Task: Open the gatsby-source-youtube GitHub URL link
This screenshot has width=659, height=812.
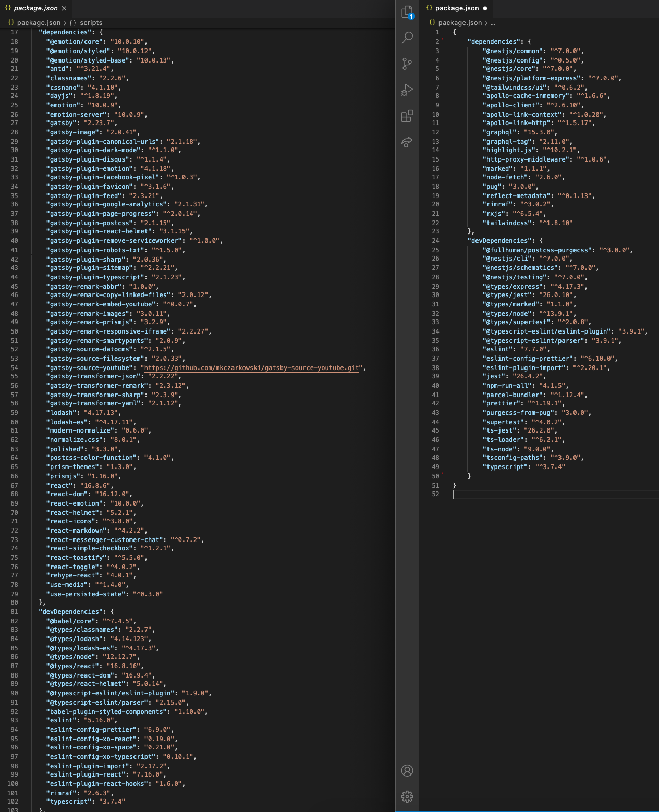Action: tap(252, 368)
